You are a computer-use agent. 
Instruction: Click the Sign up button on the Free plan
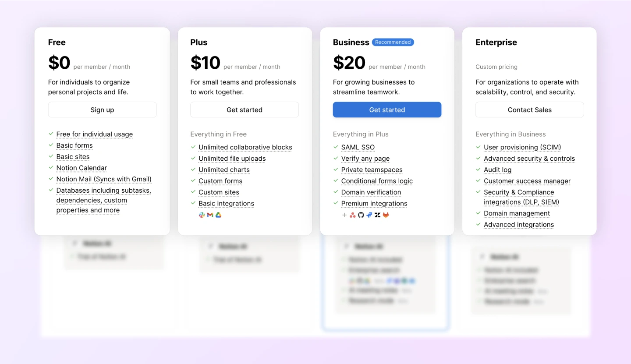pos(102,110)
